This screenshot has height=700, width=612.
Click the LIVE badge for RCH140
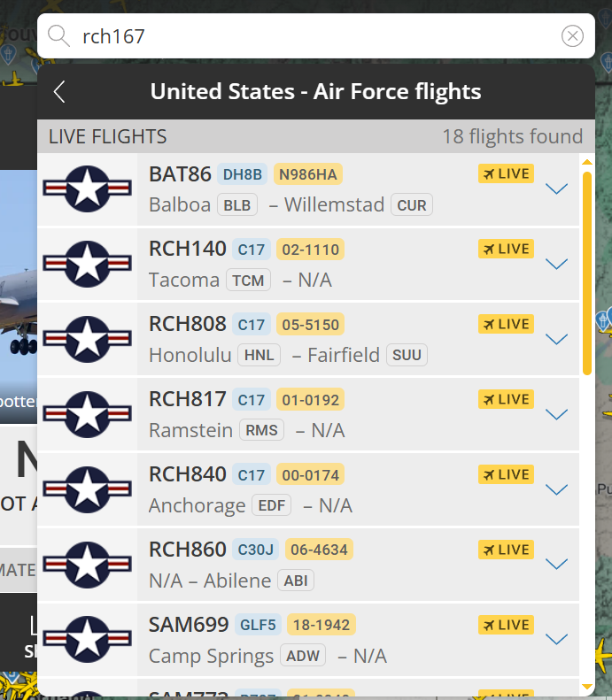(506, 250)
